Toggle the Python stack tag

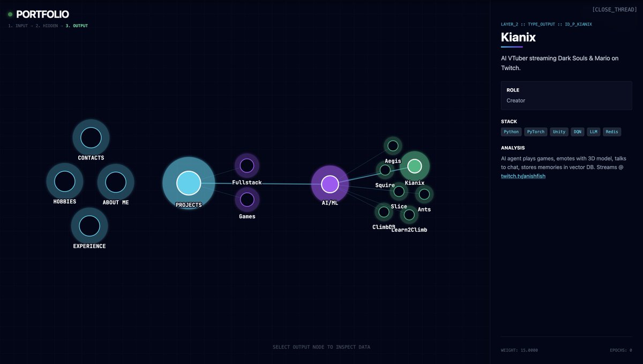tap(511, 132)
